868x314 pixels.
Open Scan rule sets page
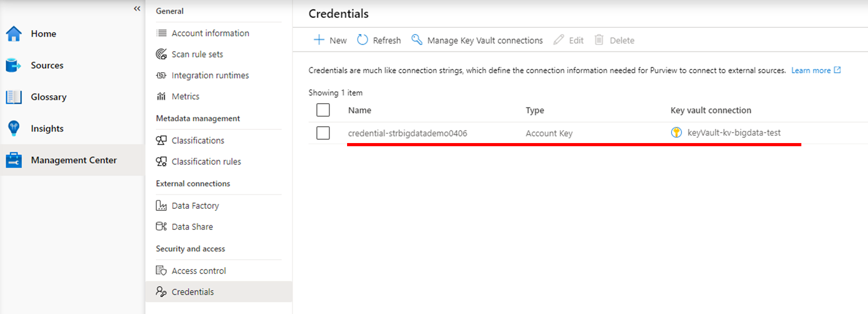pos(198,54)
